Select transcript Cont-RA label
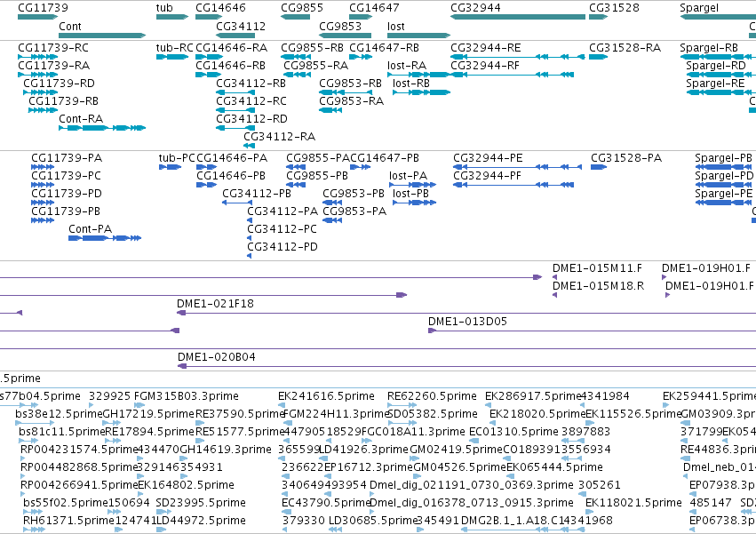756x534 pixels. tap(81, 119)
